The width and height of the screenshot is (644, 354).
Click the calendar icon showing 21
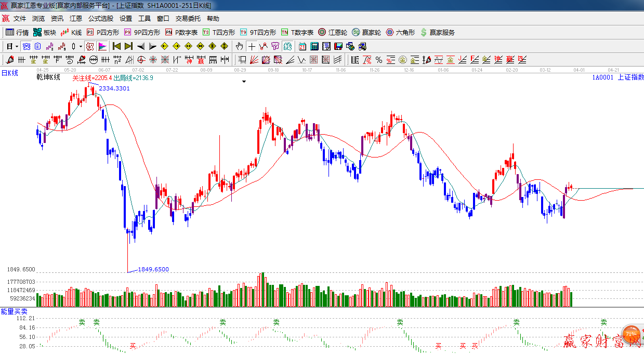point(302,46)
